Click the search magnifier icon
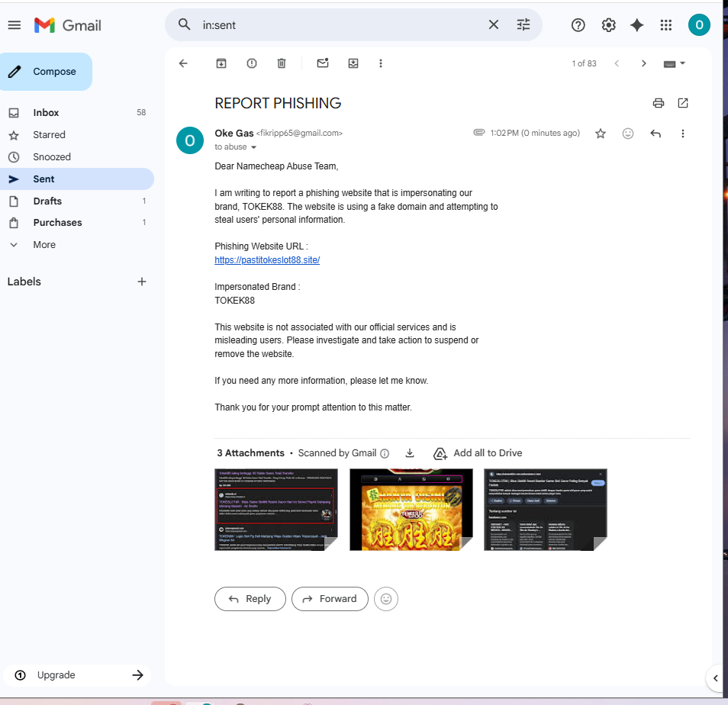This screenshot has width=728, height=705. (x=185, y=24)
